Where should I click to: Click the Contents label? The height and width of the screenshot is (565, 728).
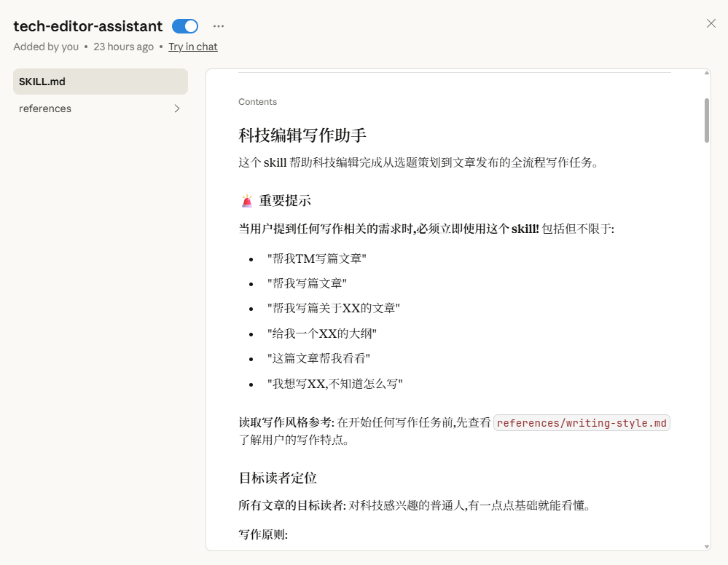point(257,102)
